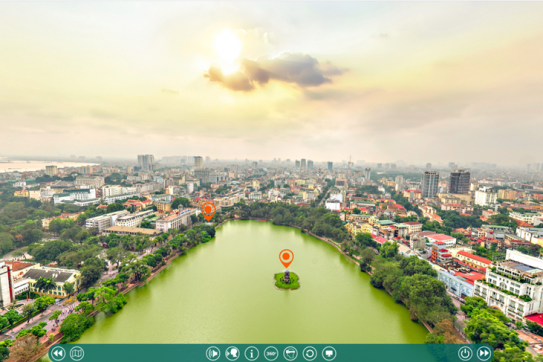This screenshot has width=543, height=362.
Task: Enable the 360° view icon
Action: (x=271, y=354)
